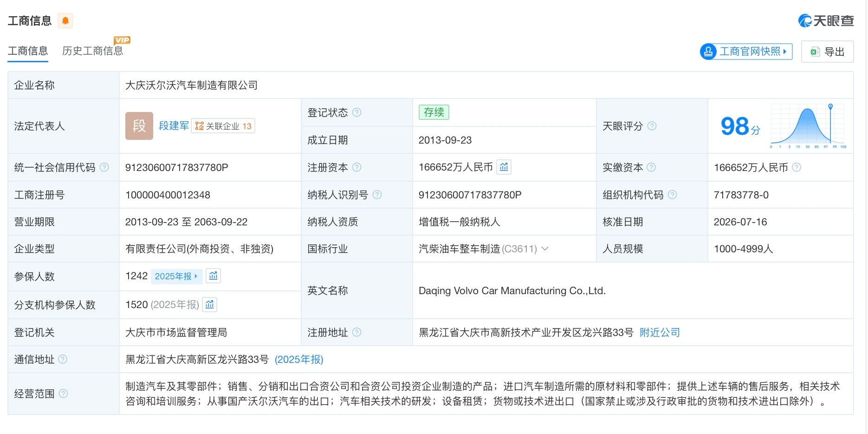This screenshot has width=868, height=434.
Task: Click help icon beside 组织机构代码
Action: (672, 195)
